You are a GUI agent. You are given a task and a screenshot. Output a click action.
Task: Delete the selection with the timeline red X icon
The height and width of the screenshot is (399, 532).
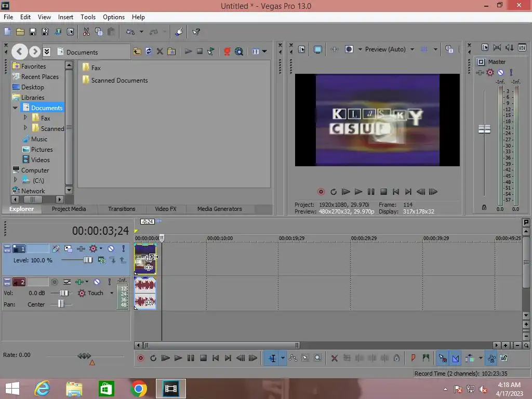[x=334, y=358]
